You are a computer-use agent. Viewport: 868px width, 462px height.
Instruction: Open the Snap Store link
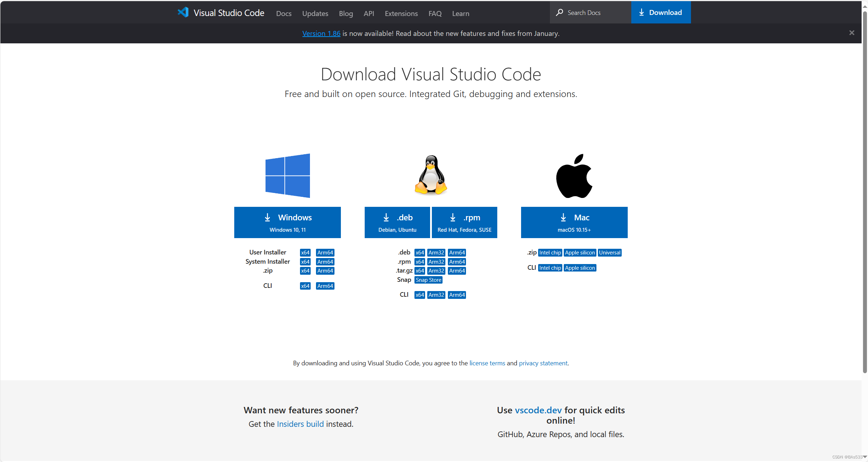pos(428,280)
